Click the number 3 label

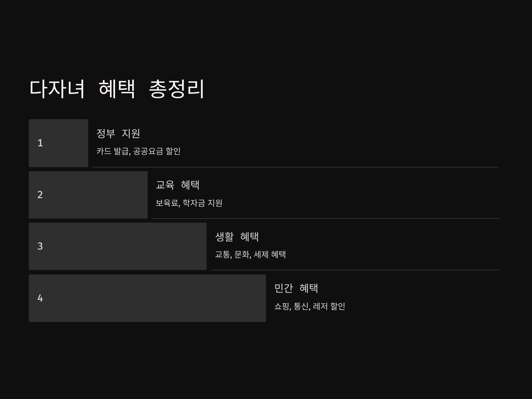(x=40, y=246)
